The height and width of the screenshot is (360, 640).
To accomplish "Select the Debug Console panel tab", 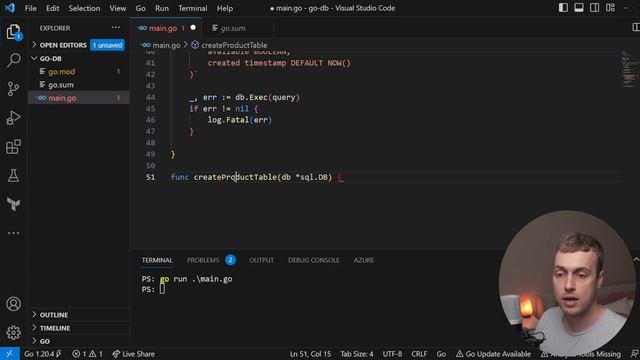I will [313, 260].
